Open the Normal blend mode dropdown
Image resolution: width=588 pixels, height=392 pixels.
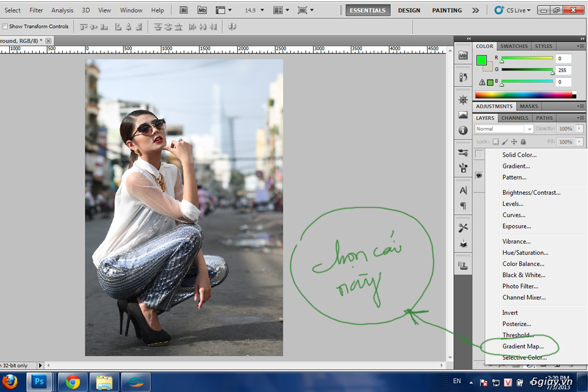[504, 129]
